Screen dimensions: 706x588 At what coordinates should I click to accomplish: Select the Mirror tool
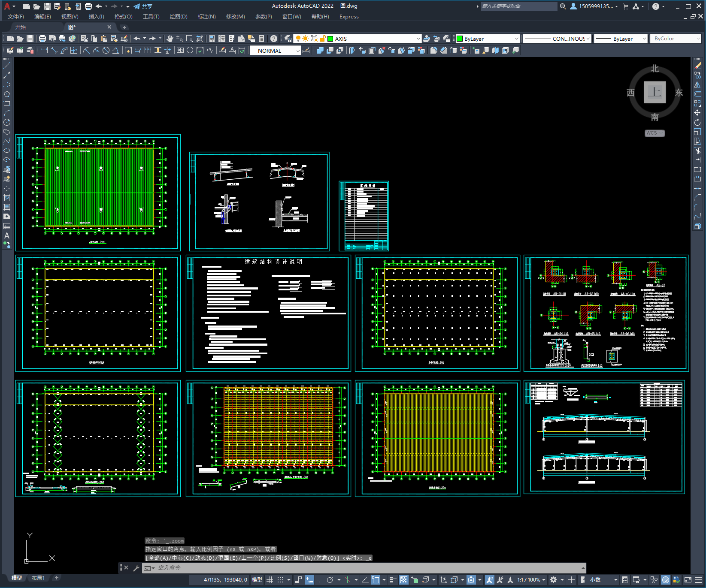(697, 84)
